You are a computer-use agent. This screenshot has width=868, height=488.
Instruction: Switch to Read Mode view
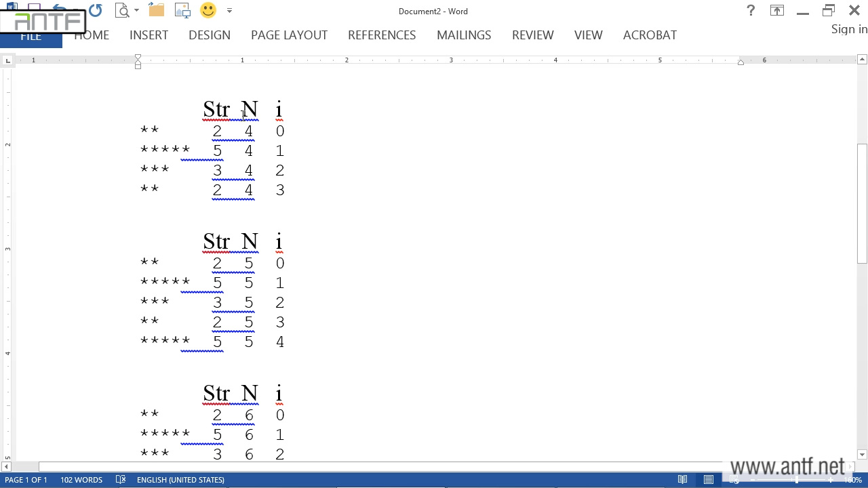point(683,480)
